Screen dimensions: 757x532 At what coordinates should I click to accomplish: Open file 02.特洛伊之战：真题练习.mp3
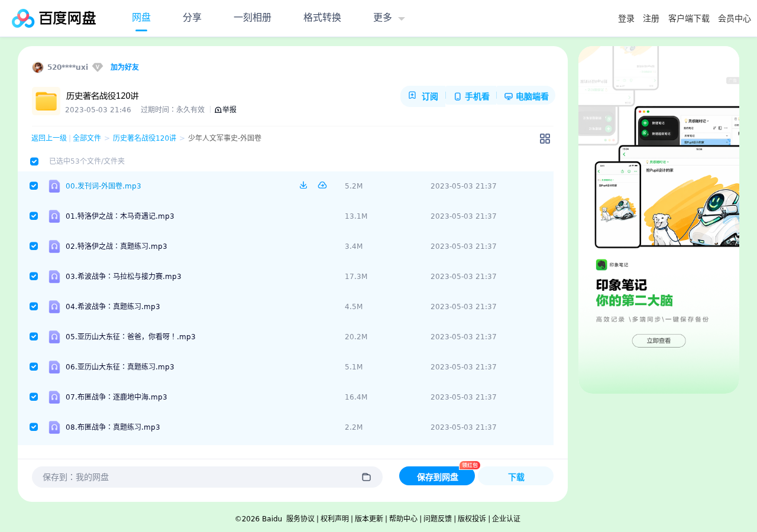coord(117,246)
